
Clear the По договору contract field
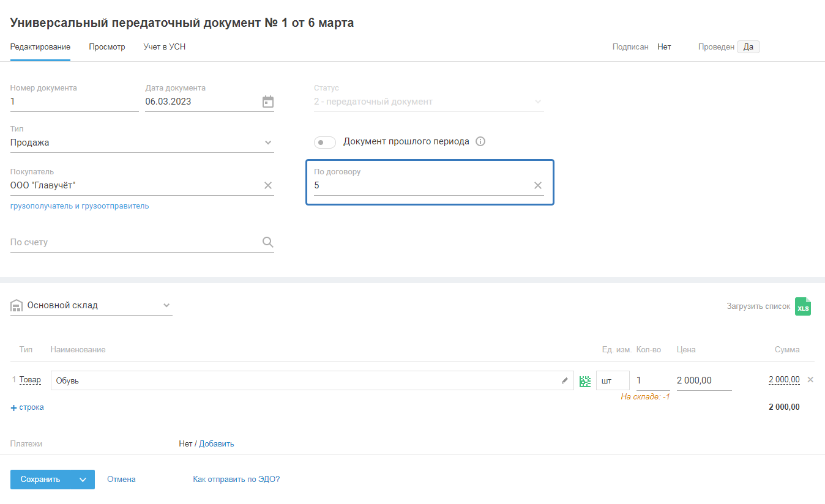point(538,185)
